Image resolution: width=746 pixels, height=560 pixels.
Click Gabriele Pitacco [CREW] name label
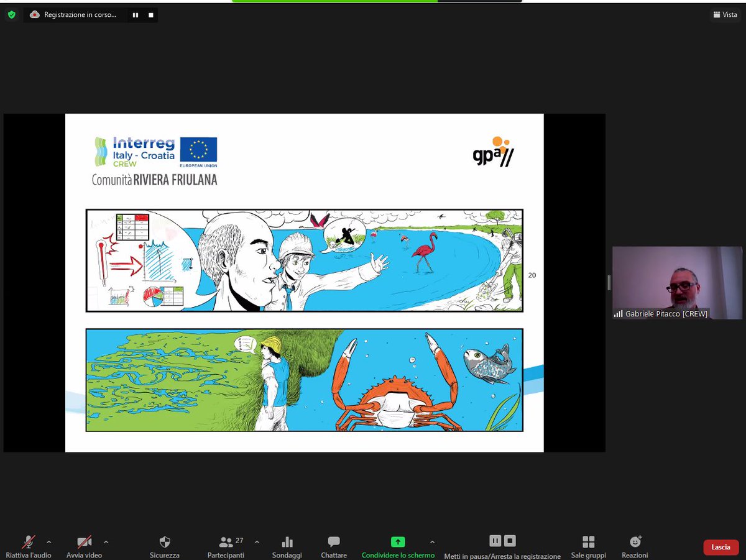tap(665, 314)
